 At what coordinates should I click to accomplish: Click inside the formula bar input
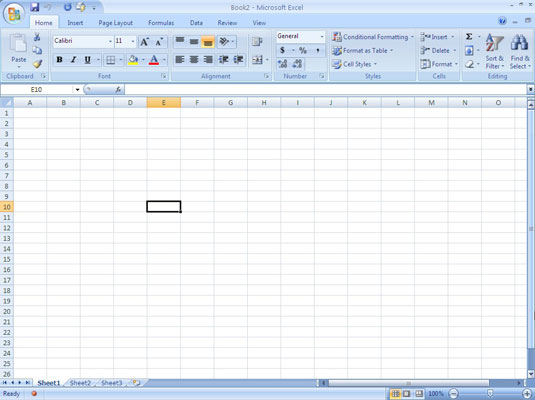[326, 90]
